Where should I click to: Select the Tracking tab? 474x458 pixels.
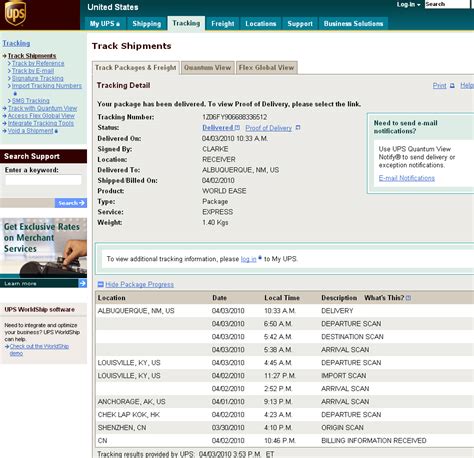click(x=186, y=23)
